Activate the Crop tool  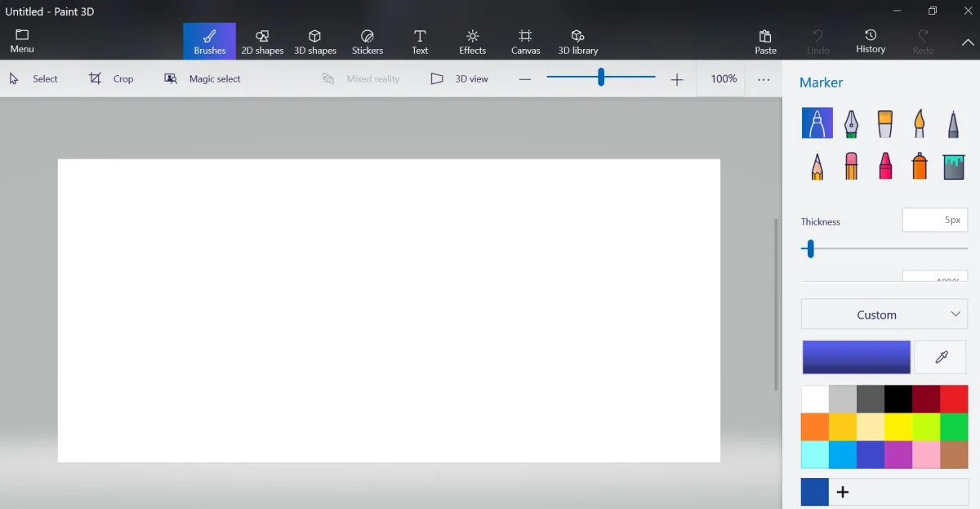tap(111, 79)
